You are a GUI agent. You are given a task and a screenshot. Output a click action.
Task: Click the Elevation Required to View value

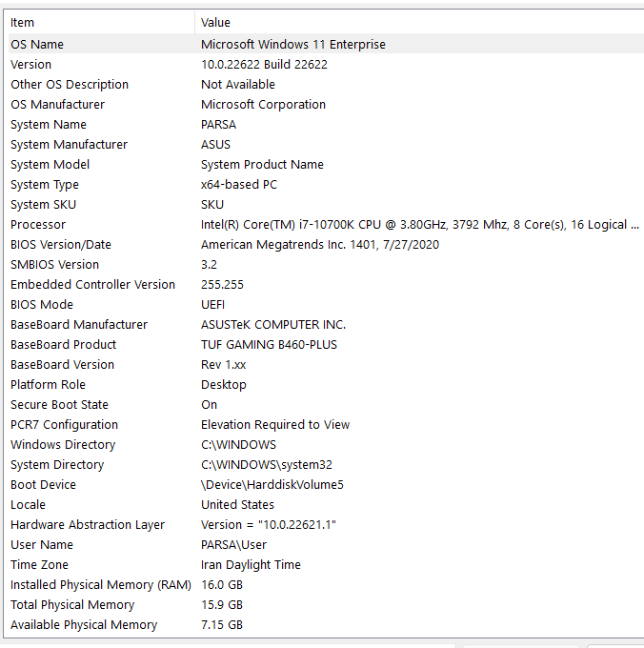[275, 425]
